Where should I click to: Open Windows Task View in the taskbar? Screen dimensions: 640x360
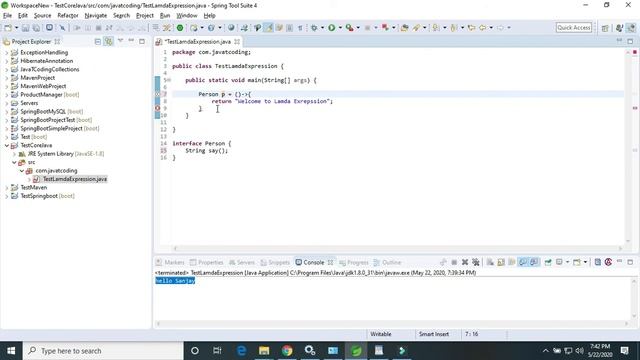(217, 351)
